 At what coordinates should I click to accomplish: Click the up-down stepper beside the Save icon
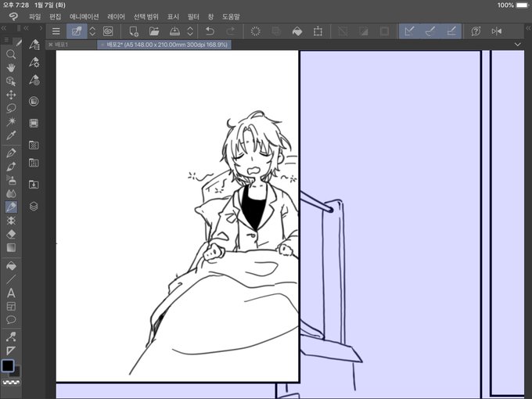[190, 31]
